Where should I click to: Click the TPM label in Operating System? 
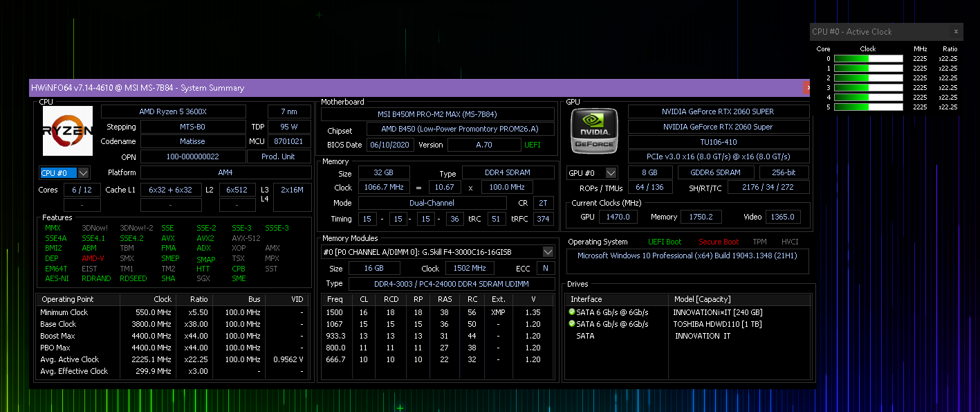pos(759,242)
